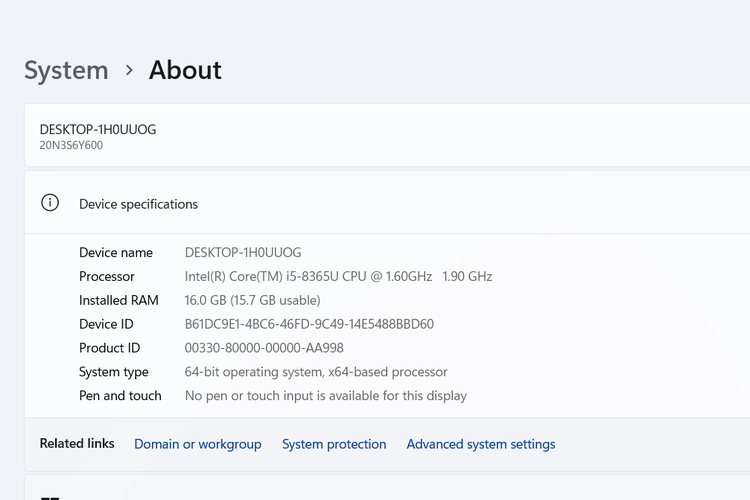
Task: Go back to System in breadcrumb
Action: click(66, 70)
